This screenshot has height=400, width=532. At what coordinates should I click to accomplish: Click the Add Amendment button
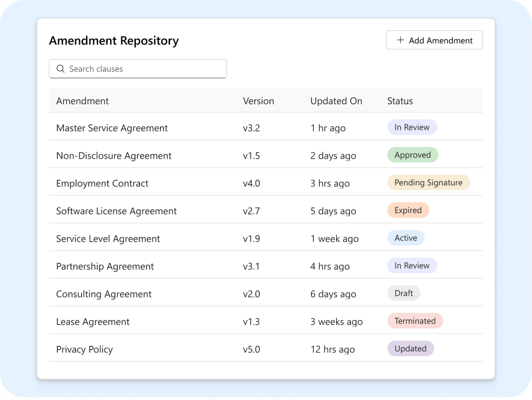tap(434, 40)
